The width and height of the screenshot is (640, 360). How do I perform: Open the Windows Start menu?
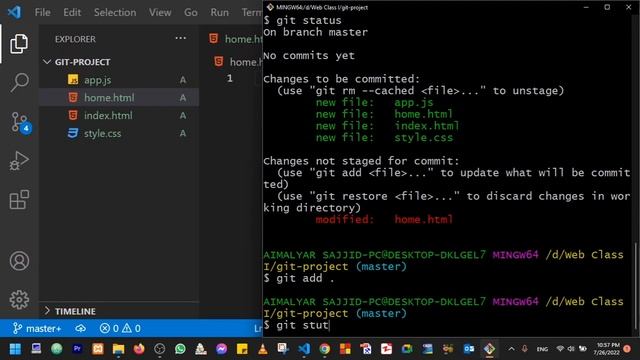coord(15,349)
